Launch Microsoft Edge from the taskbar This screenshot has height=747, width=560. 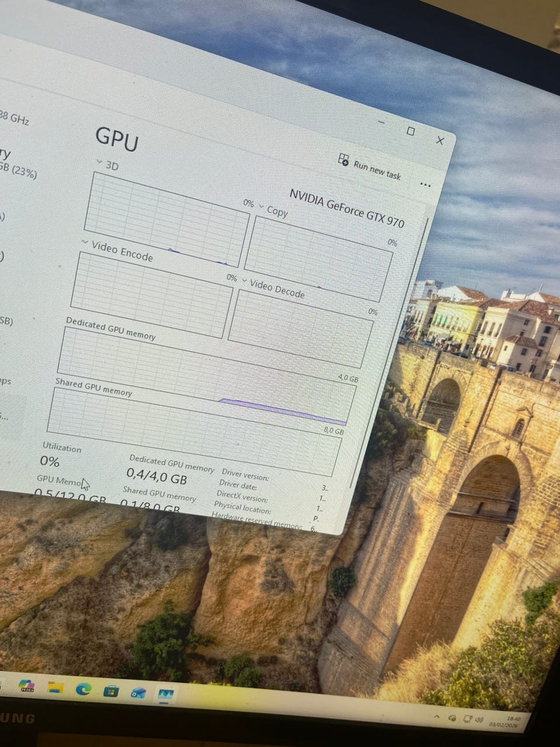84,689
